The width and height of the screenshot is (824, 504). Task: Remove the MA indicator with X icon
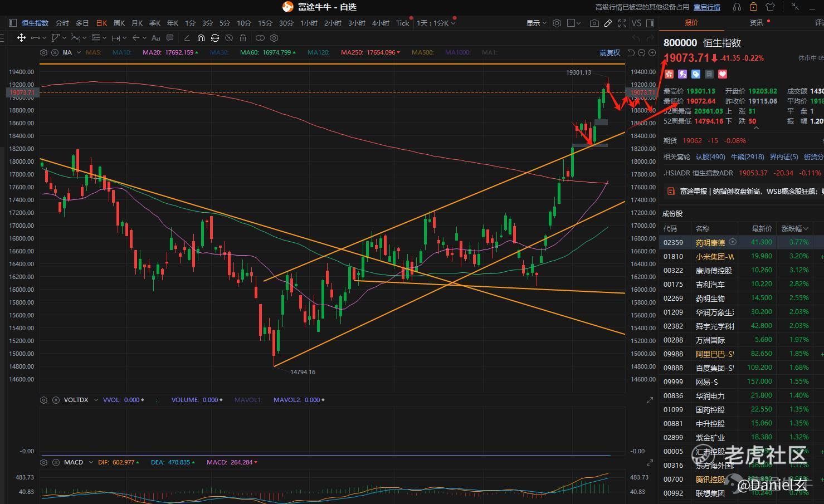(x=55, y=52)
